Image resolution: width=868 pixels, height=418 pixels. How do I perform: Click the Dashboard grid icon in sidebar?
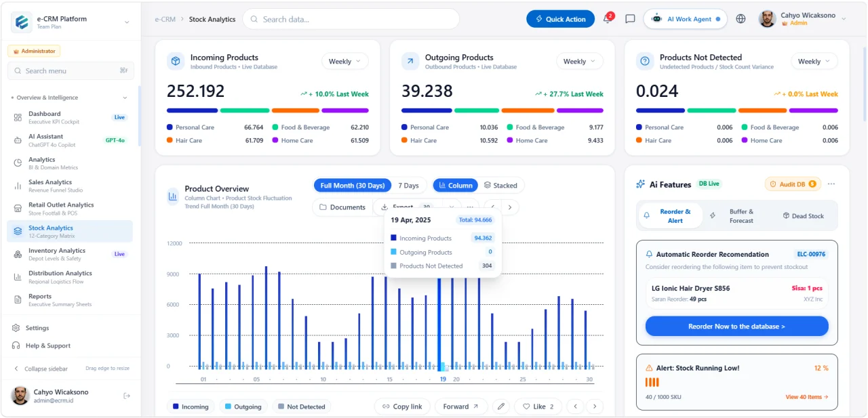[x=18, y=117]
